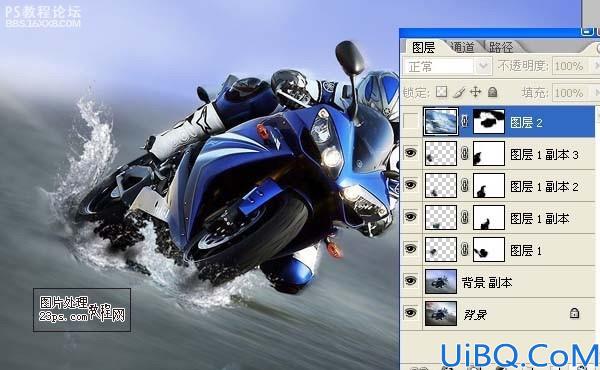Click padlock icon on 背景 layer
The image size is (600, 370).
(574, 313)
